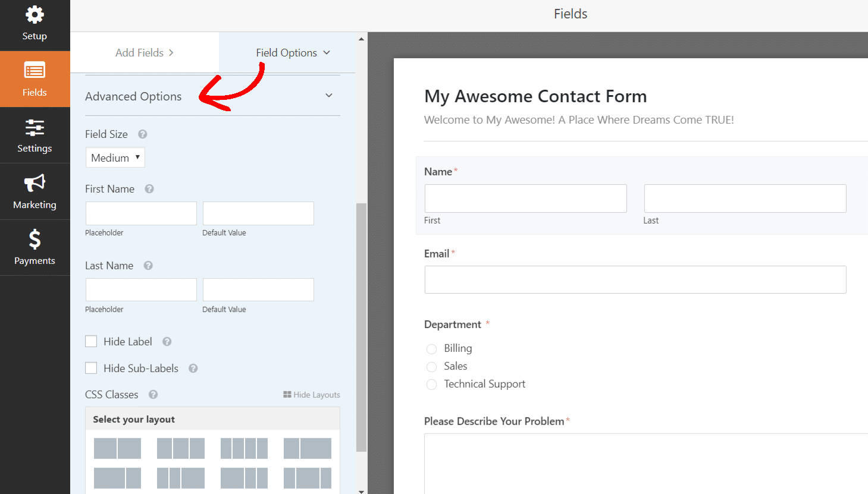Click the Field Size help icon
This screenshot has height=494, width=868.
(142, 134)
